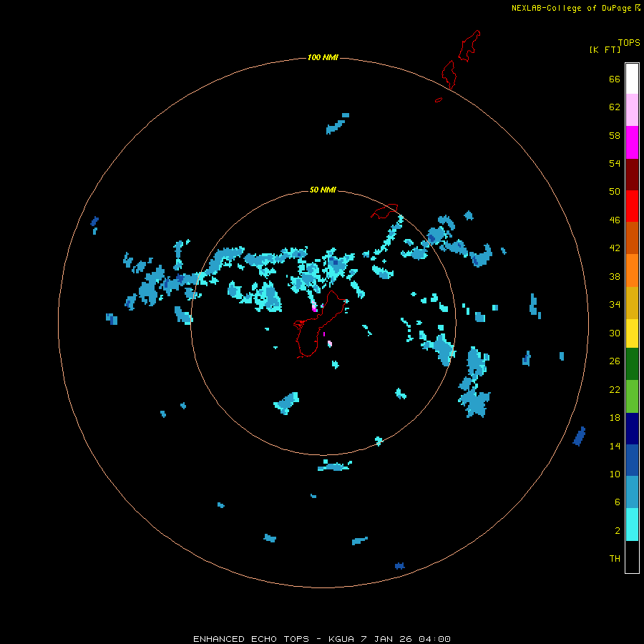644x644 pixels.
Task: Click the 38 legend value
Action: pos(615,277)
